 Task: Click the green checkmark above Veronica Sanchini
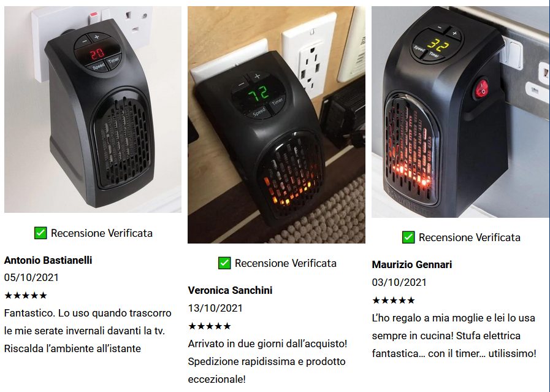224,263
